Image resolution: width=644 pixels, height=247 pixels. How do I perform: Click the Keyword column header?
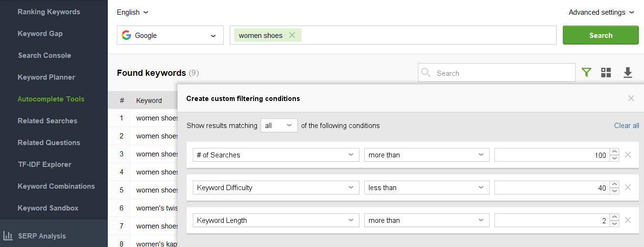point(149,101)
